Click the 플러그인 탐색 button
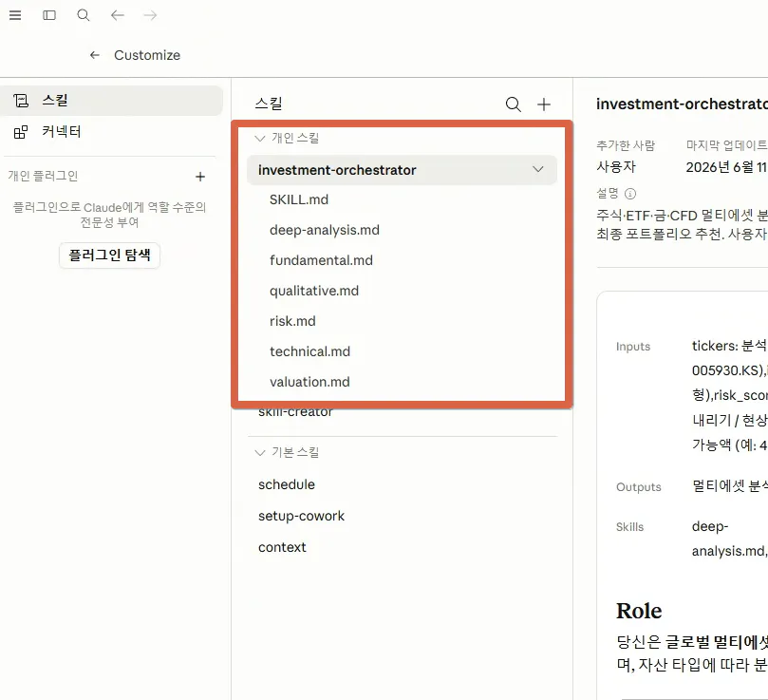Viewport: 768px width, 700px height. (109, 255)
